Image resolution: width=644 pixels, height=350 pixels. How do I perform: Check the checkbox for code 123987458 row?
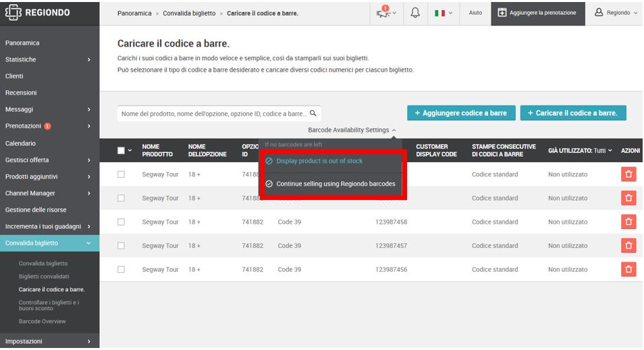tap(121, 222)
